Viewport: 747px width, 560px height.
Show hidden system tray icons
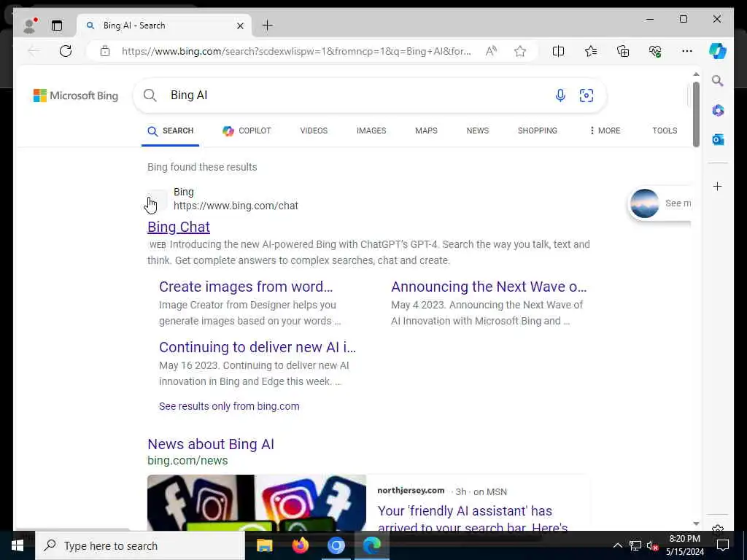(617, 545)
